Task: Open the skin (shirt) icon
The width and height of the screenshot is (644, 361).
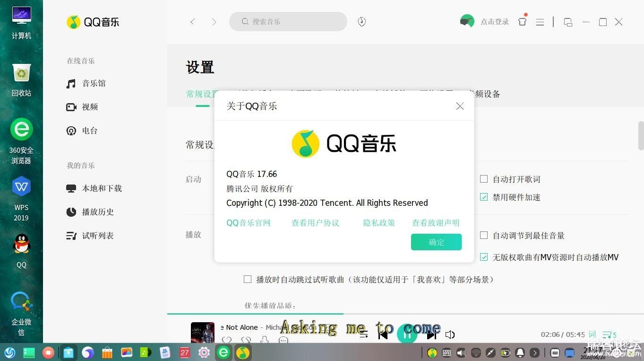Action: [522, 21]
